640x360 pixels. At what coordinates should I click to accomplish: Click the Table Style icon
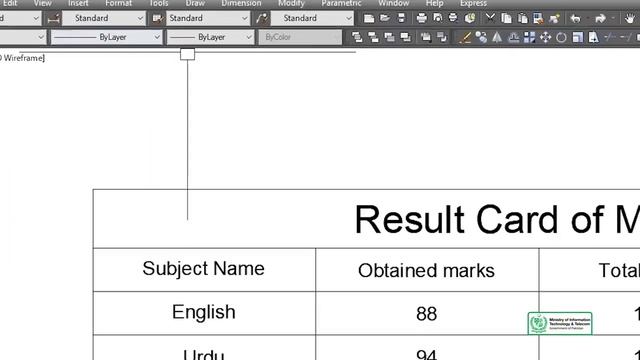tap(157, 18)
